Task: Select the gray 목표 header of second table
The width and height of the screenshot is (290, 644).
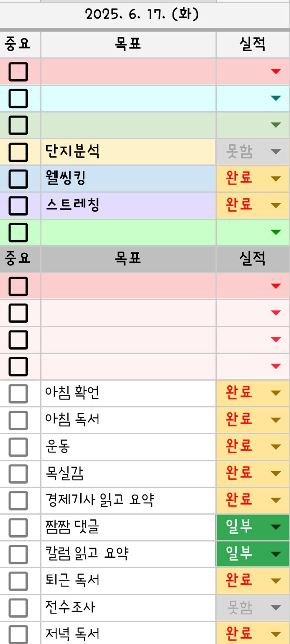Action: click(128, 259)
